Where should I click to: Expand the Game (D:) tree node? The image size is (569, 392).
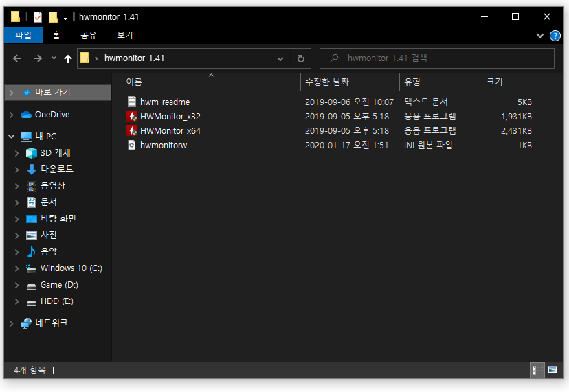16,286
